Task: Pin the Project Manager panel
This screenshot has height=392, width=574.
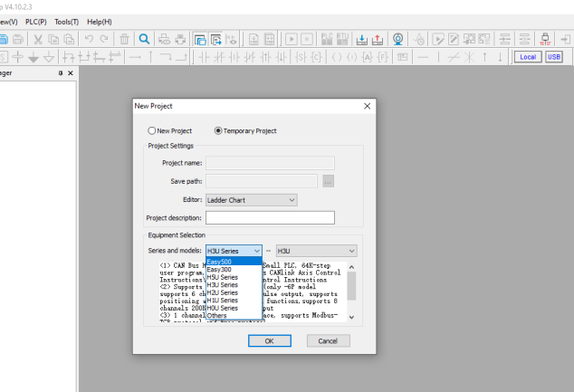Action: [61, 73]
